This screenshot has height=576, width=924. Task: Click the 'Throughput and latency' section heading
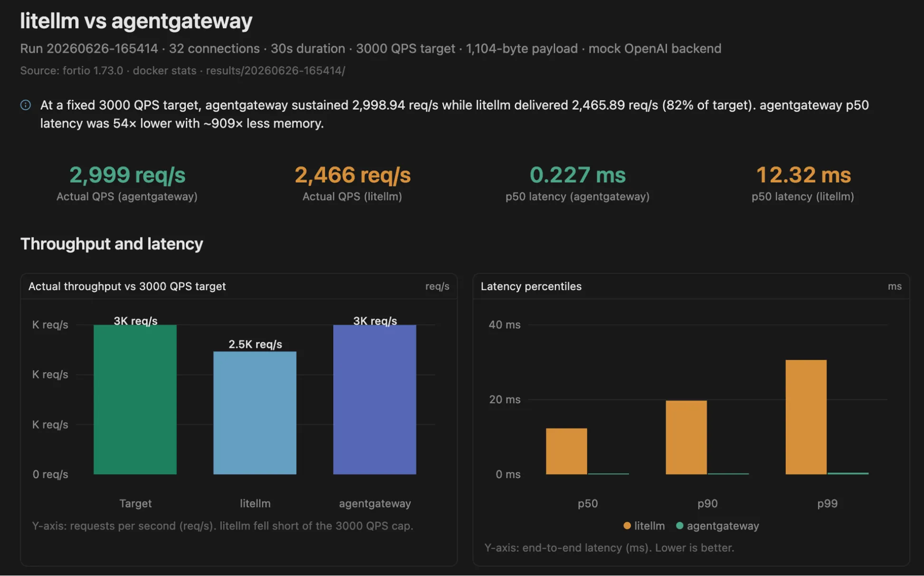[x=112, y=244]
